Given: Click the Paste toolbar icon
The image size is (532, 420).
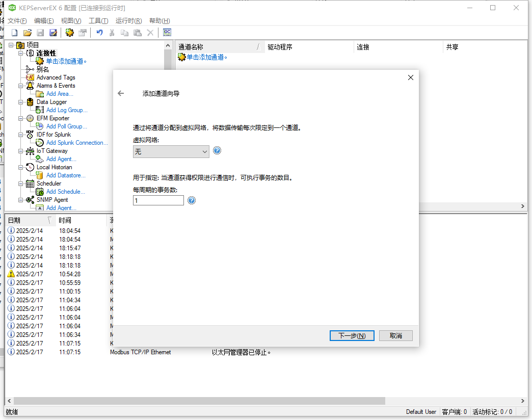Looking at the screenshot, I should tap(138, 33).
